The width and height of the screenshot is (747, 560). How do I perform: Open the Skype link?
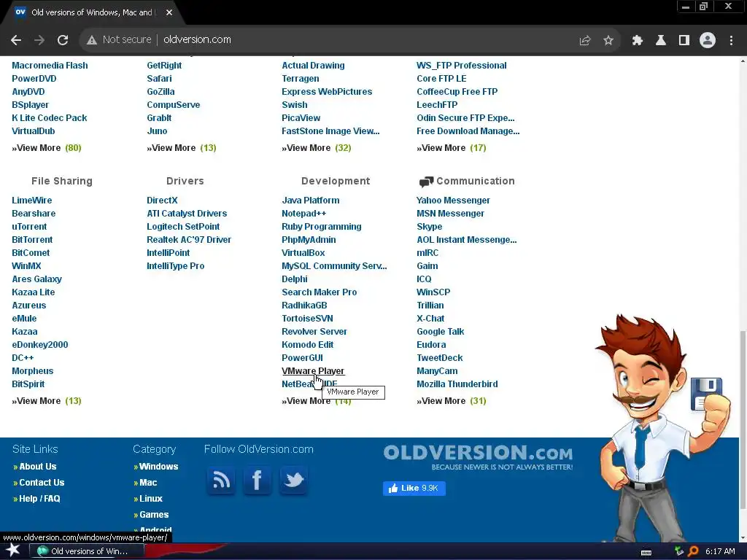[x=429, y=227]
